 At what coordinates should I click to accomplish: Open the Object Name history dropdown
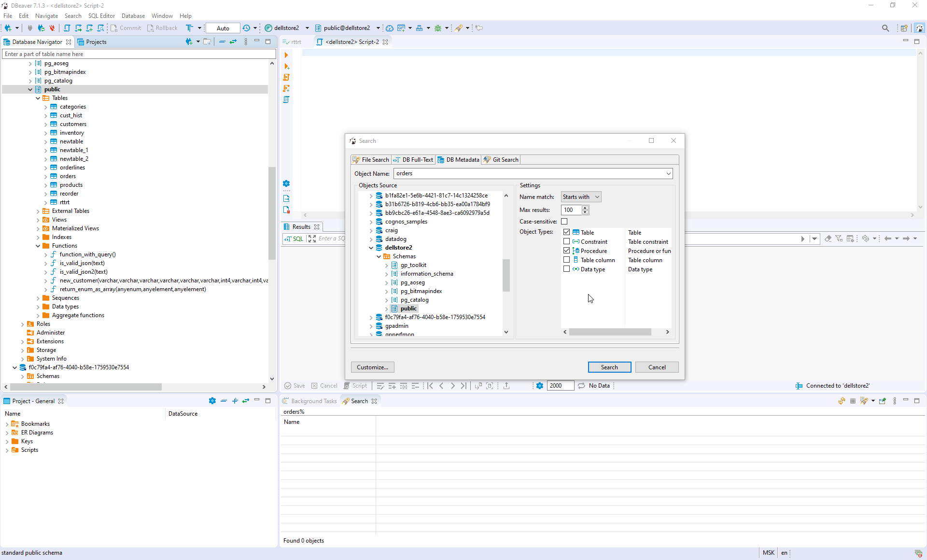tap(668, 173)
